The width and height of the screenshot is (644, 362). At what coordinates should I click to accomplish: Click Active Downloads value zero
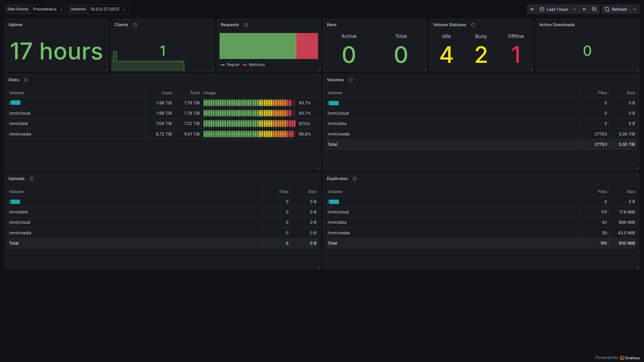tap(587, 51)
